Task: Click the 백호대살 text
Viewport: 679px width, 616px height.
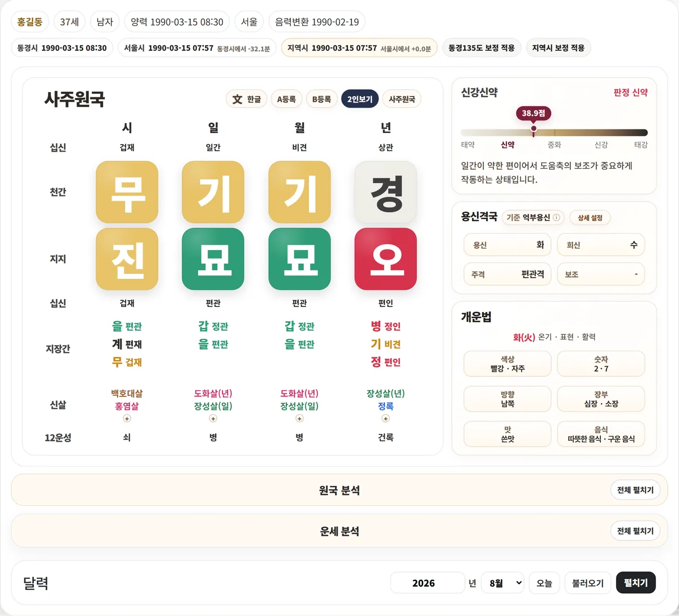Action: point(127,393)
